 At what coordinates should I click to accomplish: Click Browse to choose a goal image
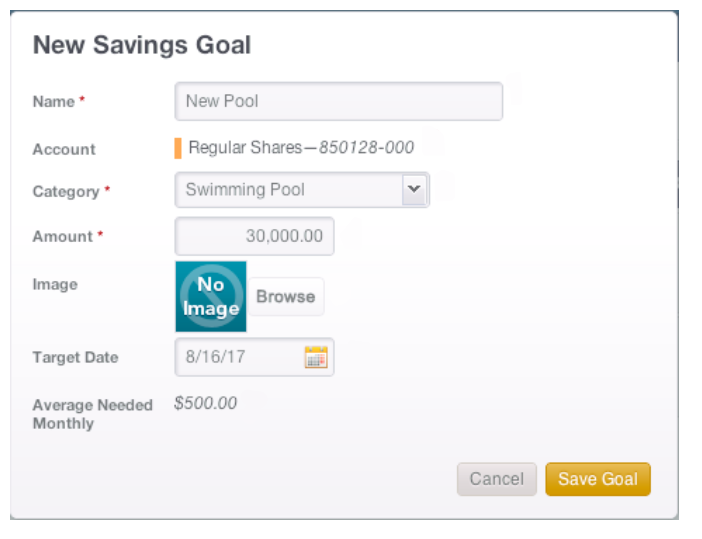click(x=286, y=296)
